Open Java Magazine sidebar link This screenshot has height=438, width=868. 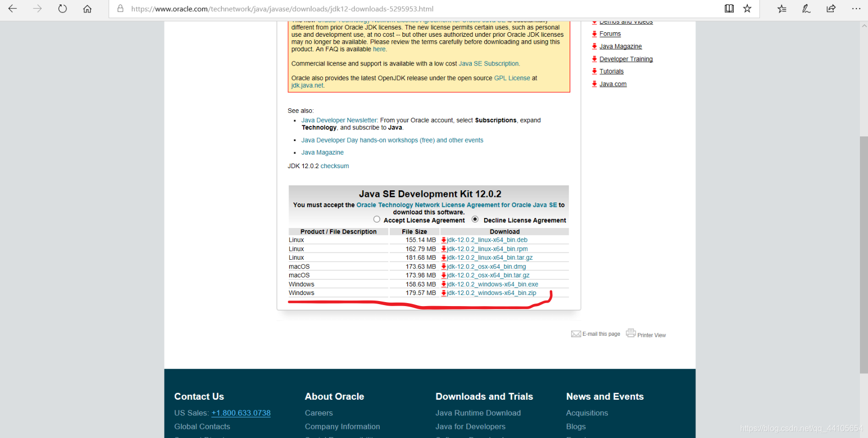click(x=621, y=46)
